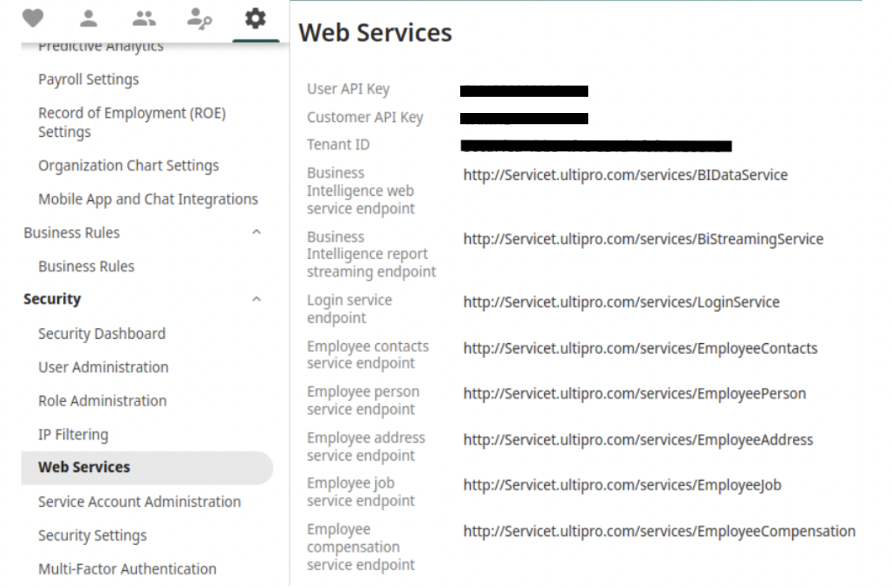Click the User API Key label
This screenshot has height=588, width=892.
pos(348,89)
